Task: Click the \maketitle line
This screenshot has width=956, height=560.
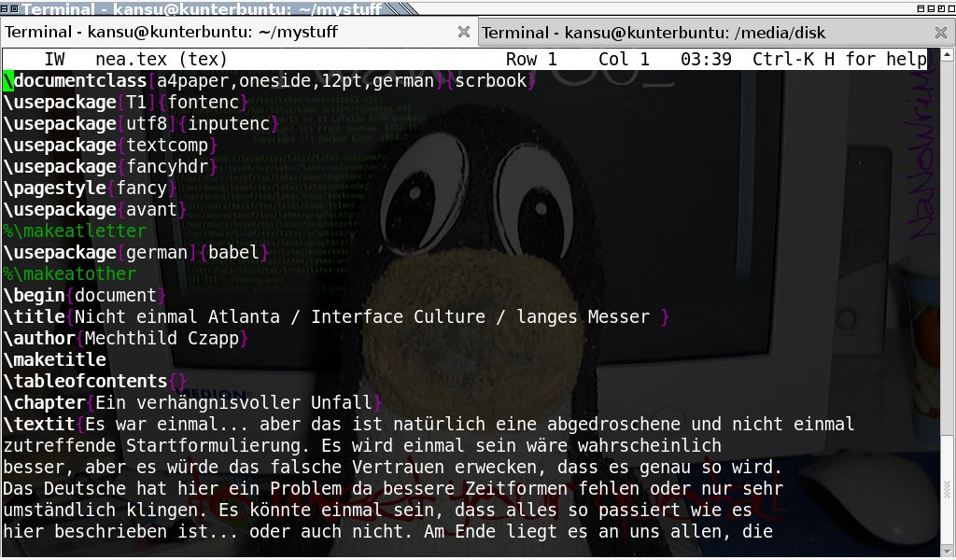Action: (54, 359)
